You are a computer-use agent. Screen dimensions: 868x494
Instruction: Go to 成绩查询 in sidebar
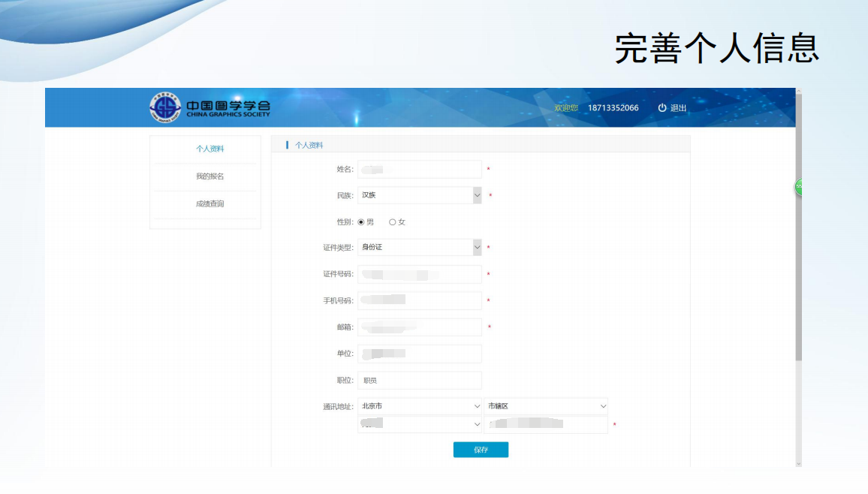click(x=209, y=204)
